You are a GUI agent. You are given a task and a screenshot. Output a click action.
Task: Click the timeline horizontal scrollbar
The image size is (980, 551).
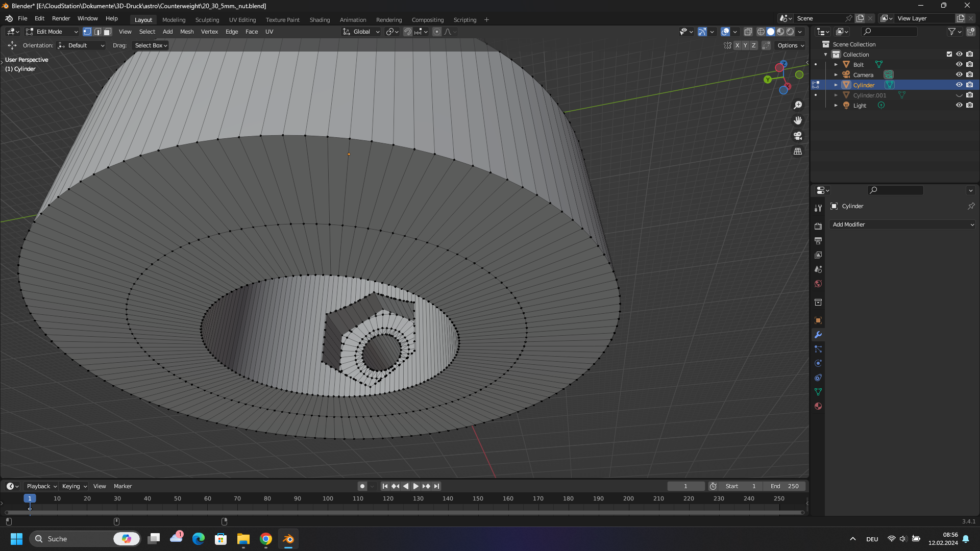coord(404,512)
